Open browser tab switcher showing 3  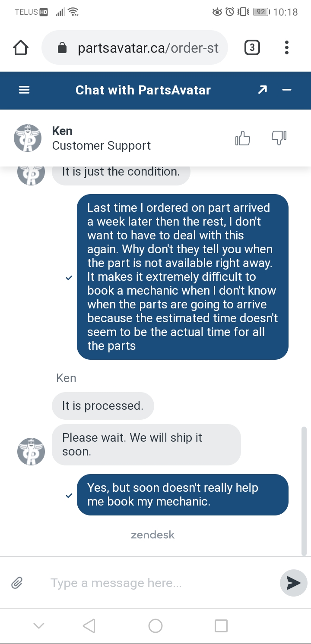tap(252, 47)
